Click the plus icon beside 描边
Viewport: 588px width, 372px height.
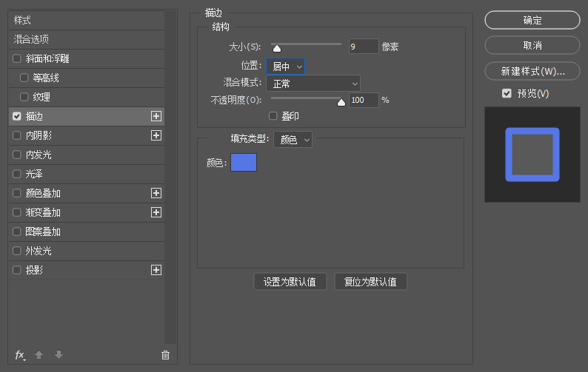pyautogui.click(x=156, y=116)
